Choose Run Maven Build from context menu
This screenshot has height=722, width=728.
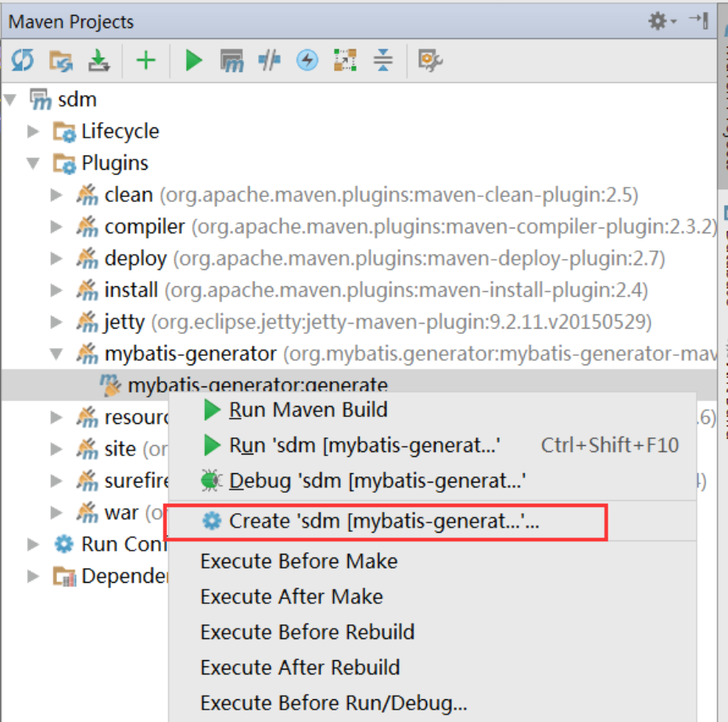(432, 410)
